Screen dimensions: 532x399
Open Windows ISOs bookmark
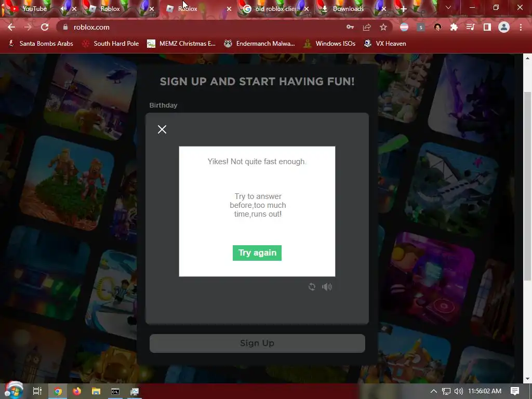(x=330, y=44)
